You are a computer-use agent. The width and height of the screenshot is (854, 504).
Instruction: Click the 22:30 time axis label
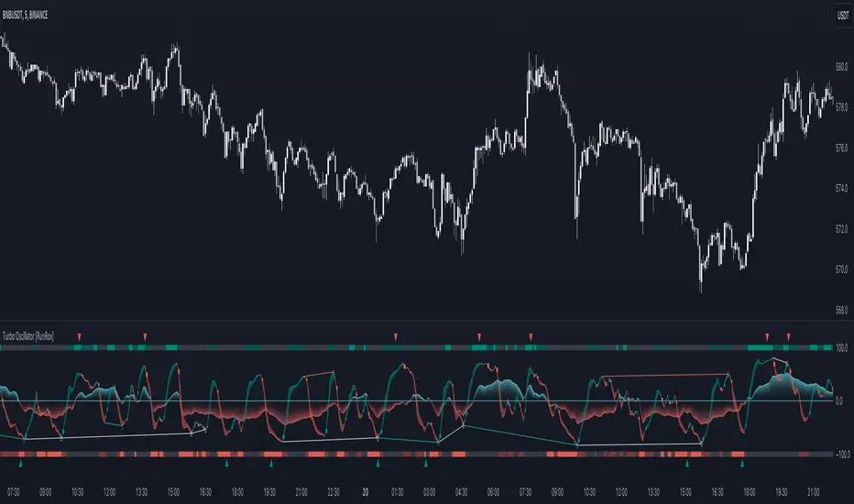pyautogui.click(x=334, y=492)
